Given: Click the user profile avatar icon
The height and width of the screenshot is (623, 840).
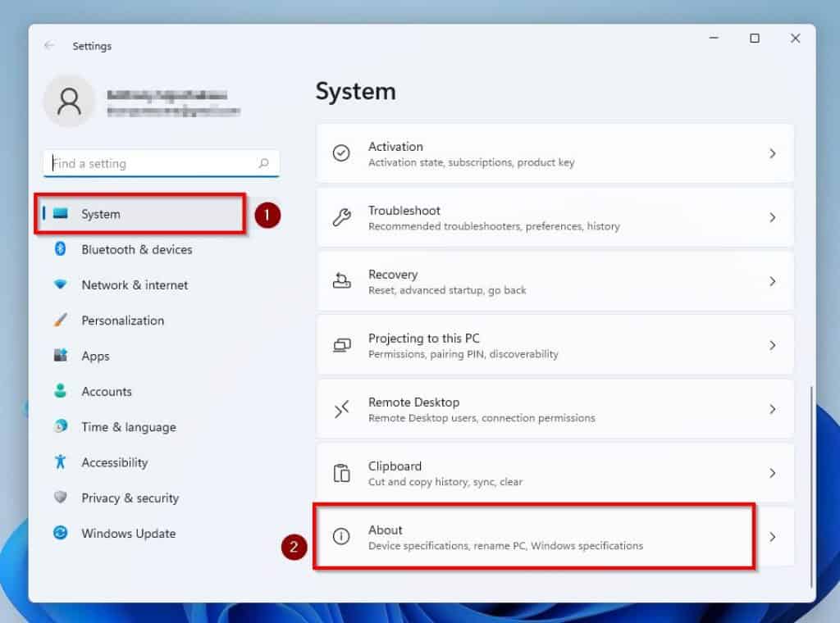Looking at the screenshot, I should tap(69, 101).
